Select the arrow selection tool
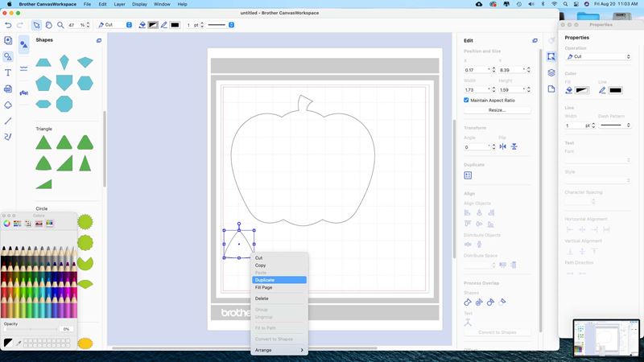 37,25
